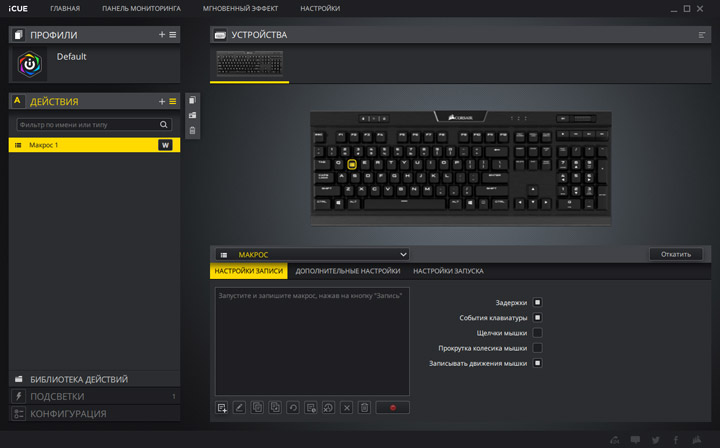This screenshot has width=720, height=448.
Task: Toggle the Задержки checkbox
Action: click(x=537, y=302)
